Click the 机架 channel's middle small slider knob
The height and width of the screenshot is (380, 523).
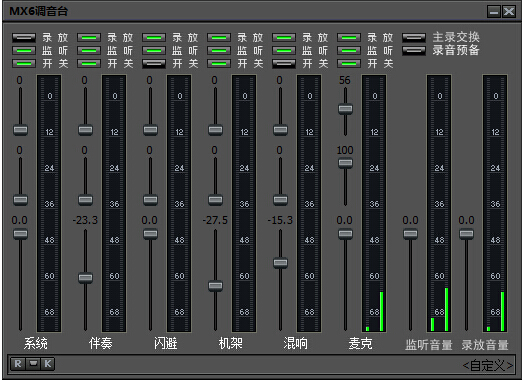point(215,200)
